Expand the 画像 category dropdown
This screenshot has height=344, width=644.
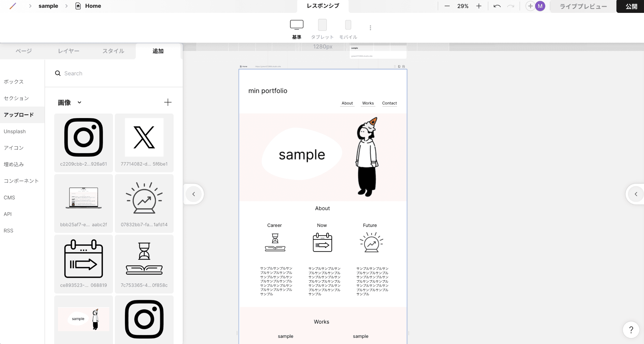coord(79,102)
